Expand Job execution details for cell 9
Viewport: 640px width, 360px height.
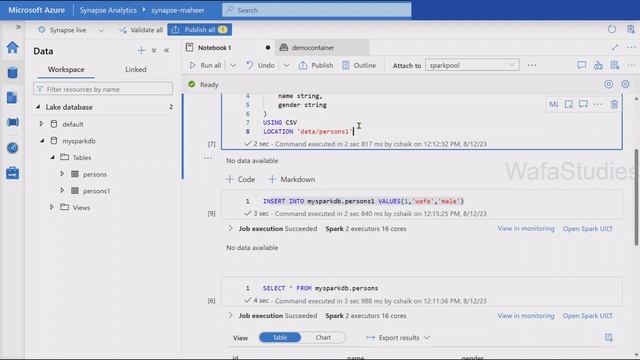pyautogui.click(x=230, y=229)
